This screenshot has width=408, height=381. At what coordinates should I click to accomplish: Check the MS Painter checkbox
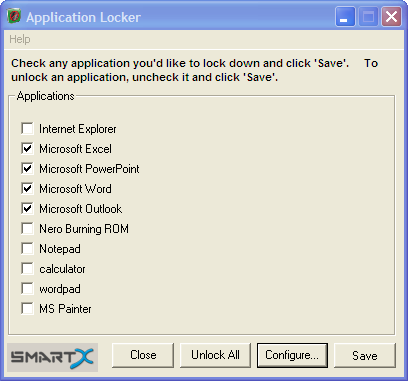point(27,308)
